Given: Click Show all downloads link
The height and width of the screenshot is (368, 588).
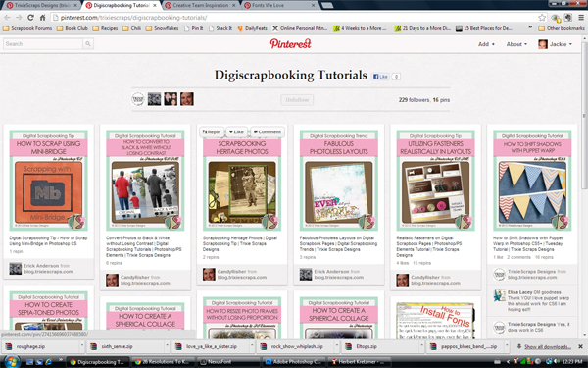Looking at the screenshot, I should click(x=548, y=347).
